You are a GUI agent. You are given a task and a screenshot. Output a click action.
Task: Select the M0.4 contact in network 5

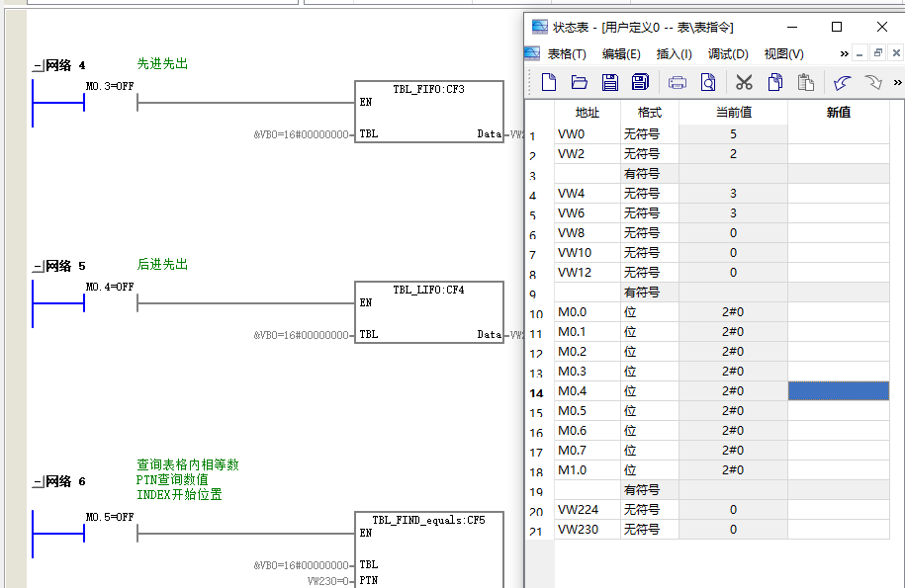[x=110, y=303]
